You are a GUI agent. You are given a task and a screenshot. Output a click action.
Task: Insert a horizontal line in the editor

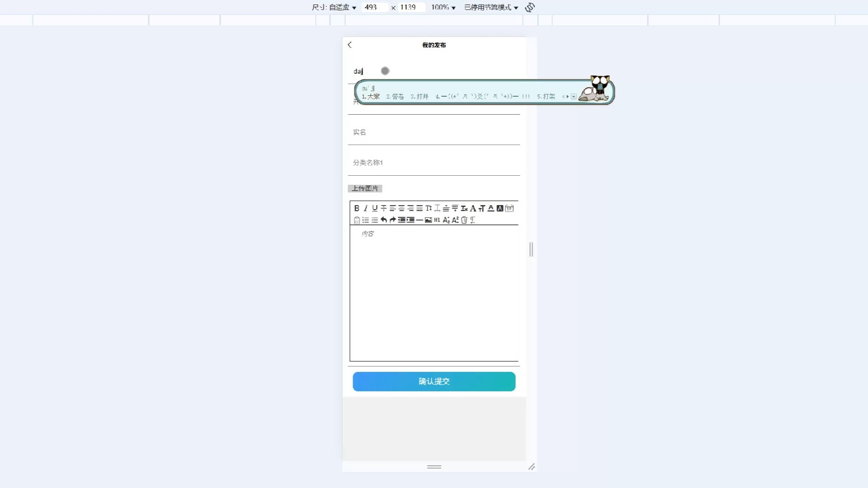point(420,220)
